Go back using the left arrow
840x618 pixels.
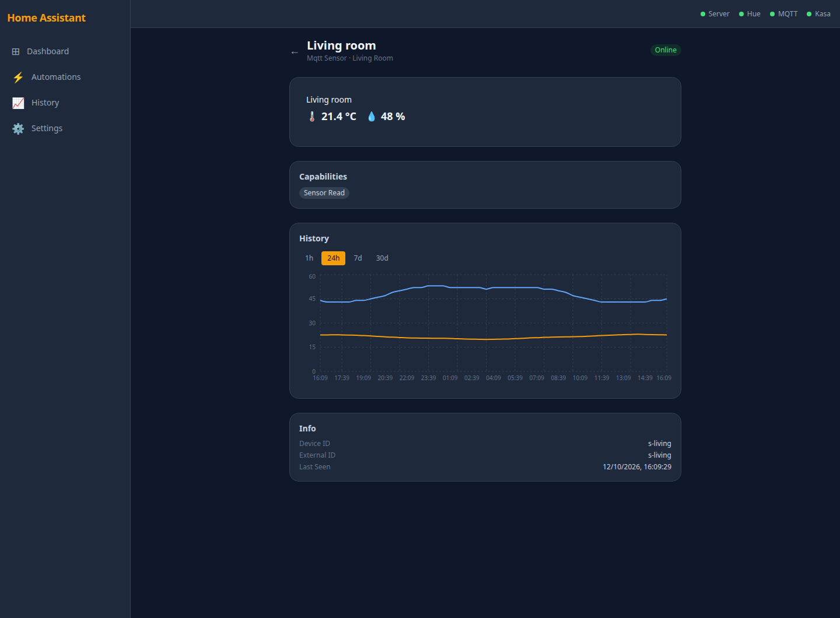pos(295,52)
